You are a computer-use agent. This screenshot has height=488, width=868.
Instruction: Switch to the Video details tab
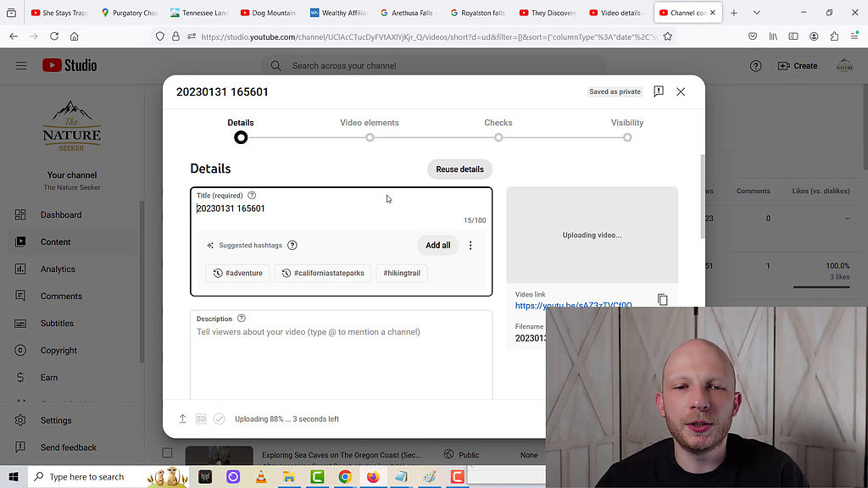[x=617, y=13]
